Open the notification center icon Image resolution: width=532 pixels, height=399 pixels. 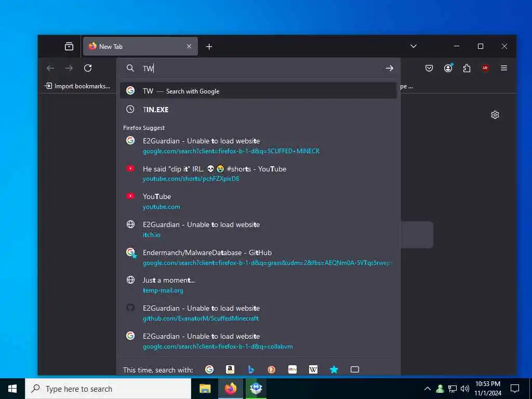(515, 389)
